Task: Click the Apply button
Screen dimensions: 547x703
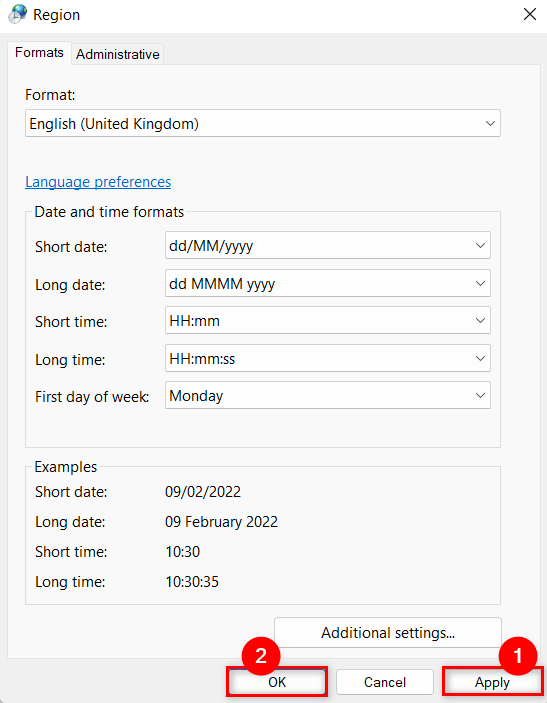Action: 492,682
